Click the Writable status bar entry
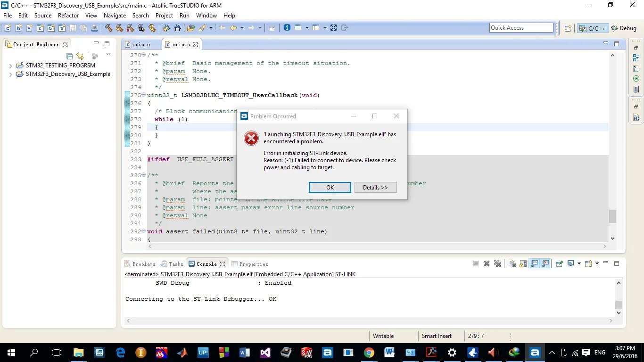This screenshot has height=362, width=644. tap(383, 336)
